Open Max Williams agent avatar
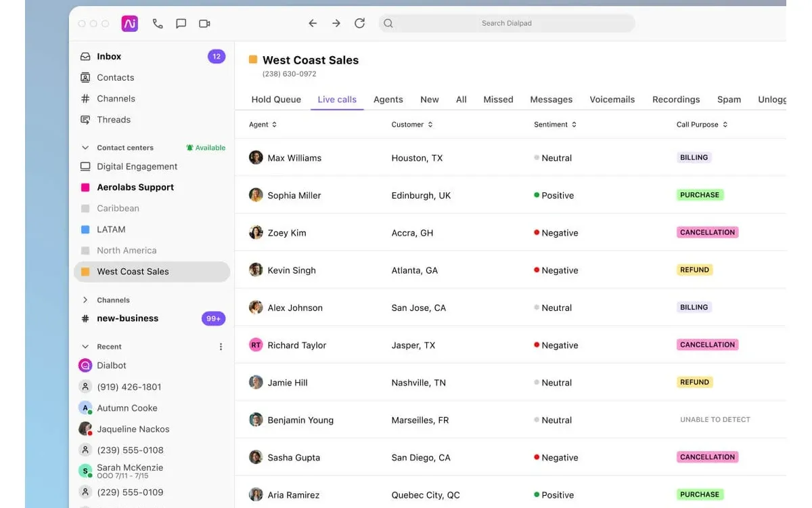The image size is (812, 508). tap(256, 158)
